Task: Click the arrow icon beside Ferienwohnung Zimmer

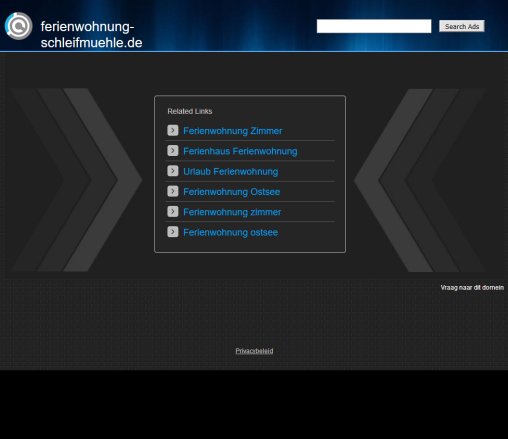Action: (x=173, y=130)
